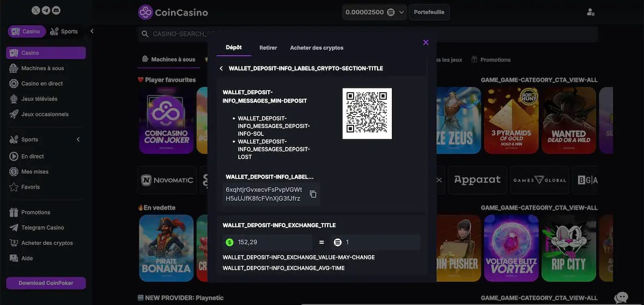Select the Dépôt tab
644x305 pixels.
(x=234, y=48)
